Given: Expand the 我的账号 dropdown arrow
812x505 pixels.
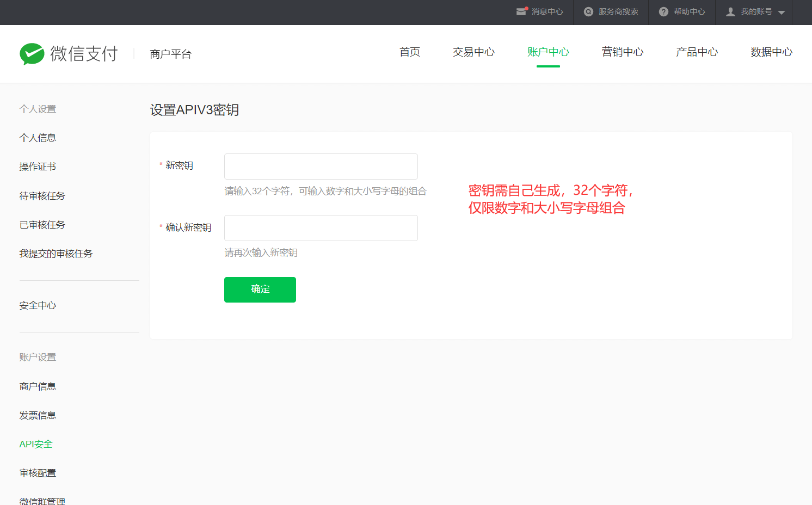Looking at the screenshot, I should coord(782,13).
